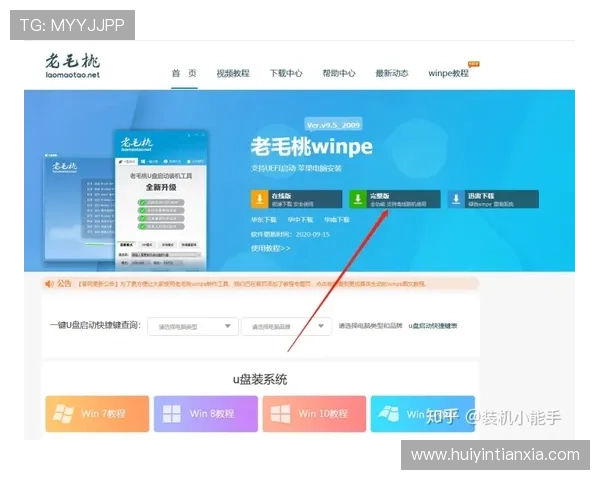Open the winpe教程 menu item

pos(448,73)
